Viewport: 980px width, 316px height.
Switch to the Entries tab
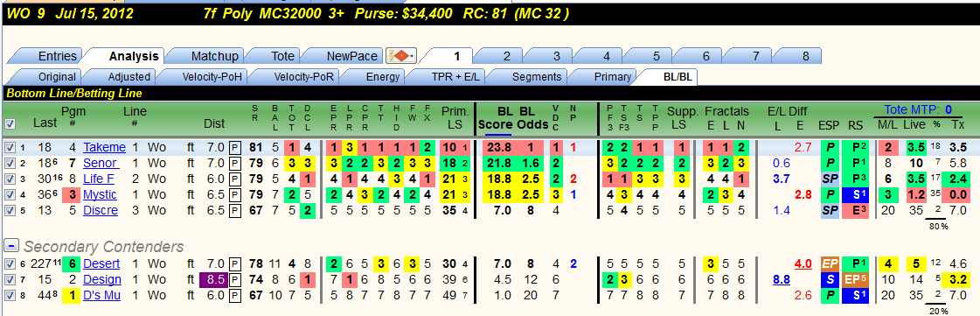[50, 56]
